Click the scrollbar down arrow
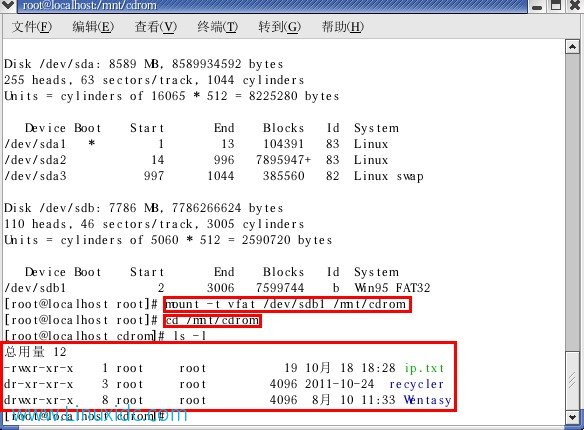The height and width of the screenshot is (430, 584). [572, 417]
